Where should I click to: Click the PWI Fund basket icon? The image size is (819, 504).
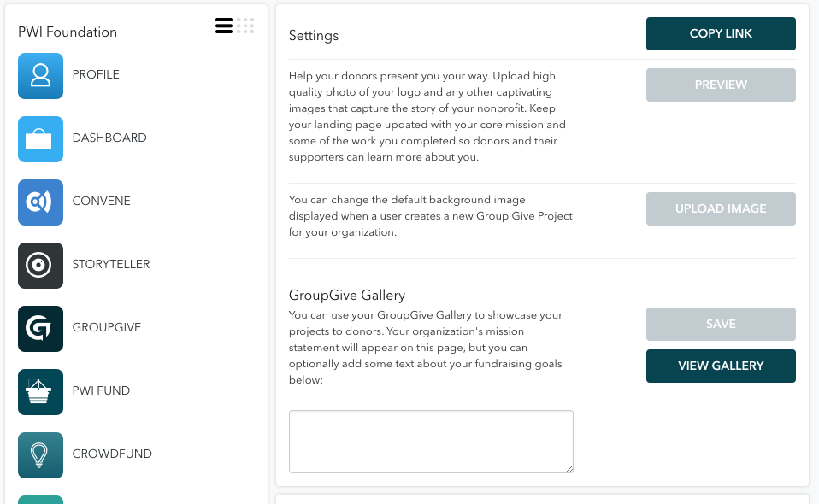click(x=40, y=391)
